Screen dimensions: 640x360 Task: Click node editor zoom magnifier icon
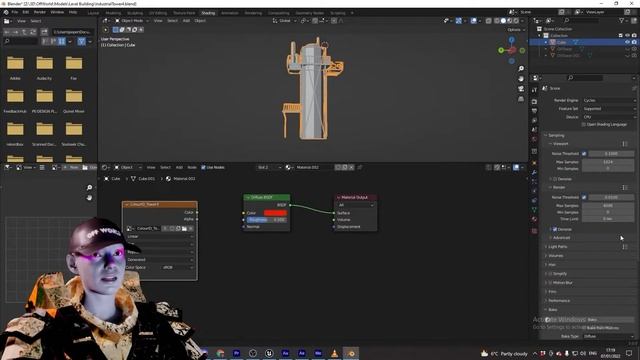point(89,188)
